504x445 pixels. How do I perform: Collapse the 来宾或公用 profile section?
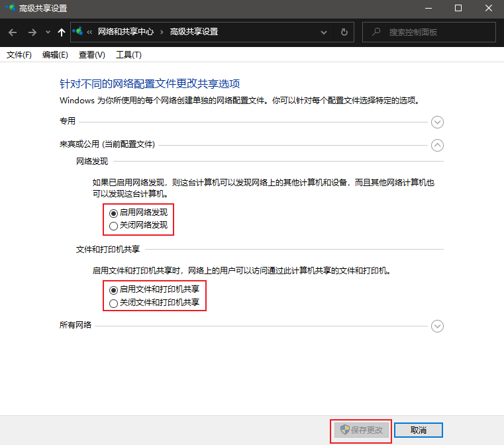pos(437,145)
